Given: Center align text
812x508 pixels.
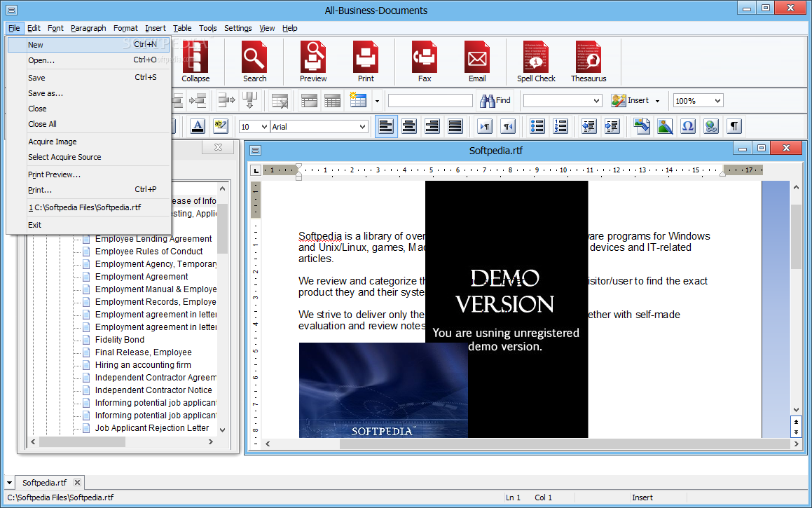Looking at the screenshot, I should [x=409, y=126].
